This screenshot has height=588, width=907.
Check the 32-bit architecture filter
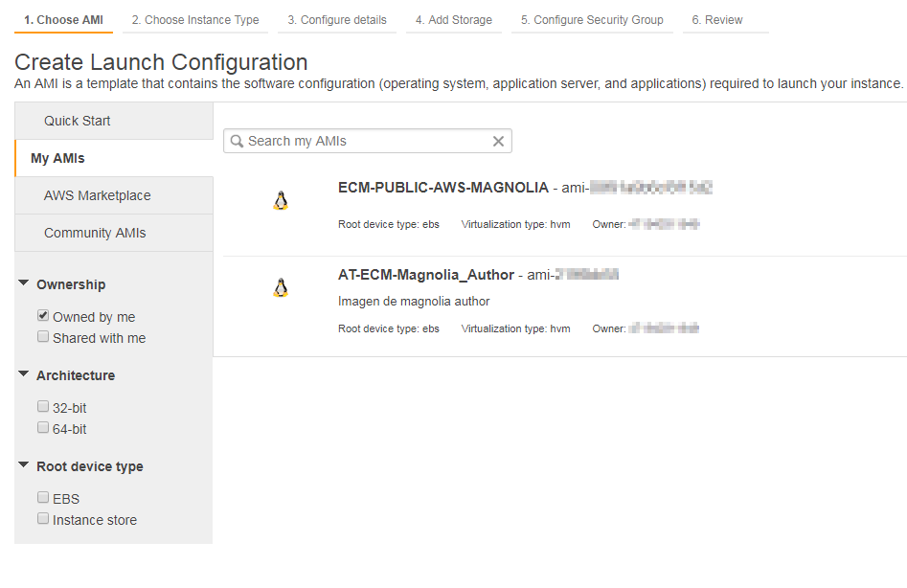43,406
